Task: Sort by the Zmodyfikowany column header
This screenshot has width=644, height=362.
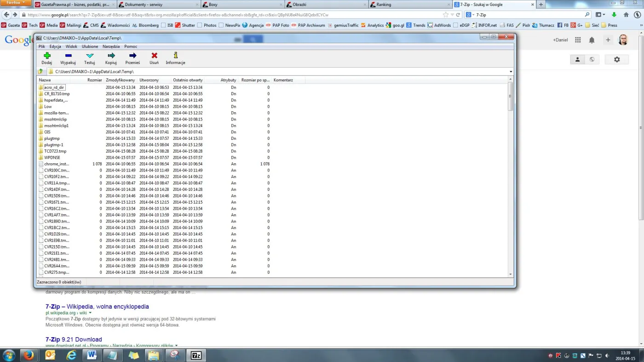Action: click(x=121, y=80)
